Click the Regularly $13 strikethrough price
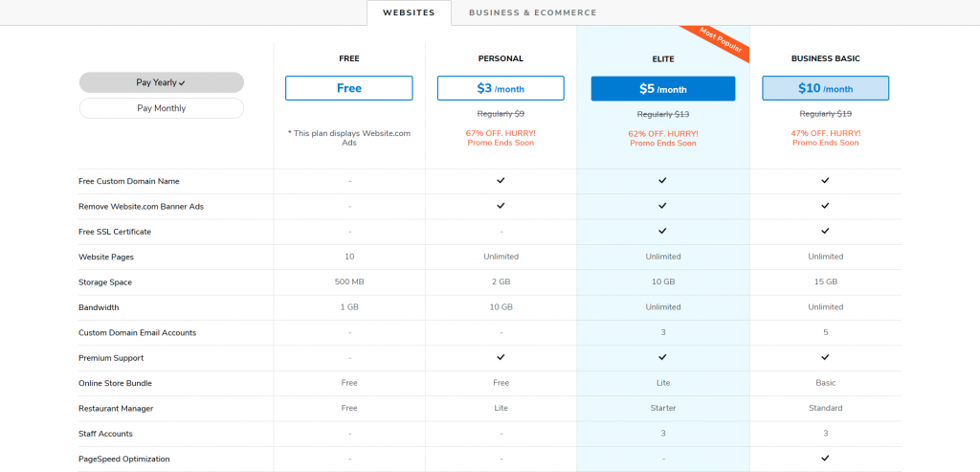This screenshot has height=472, width=980. coord(662,114)
